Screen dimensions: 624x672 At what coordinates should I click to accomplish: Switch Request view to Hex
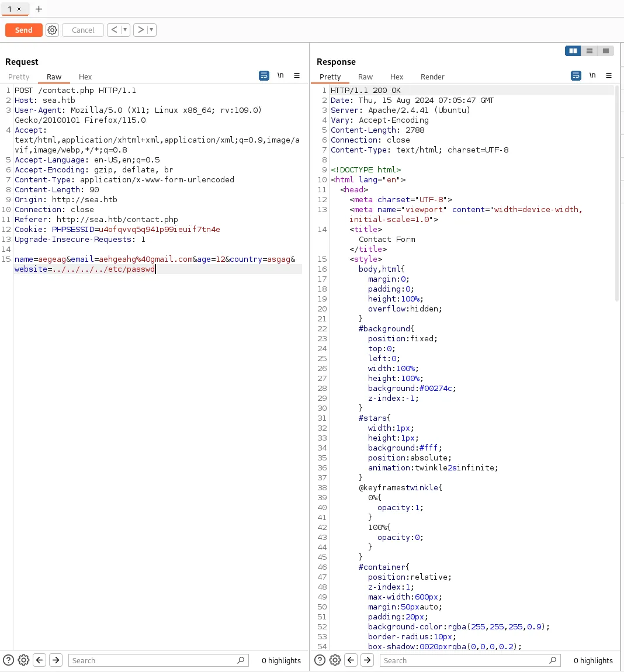(x=85, y=77)
